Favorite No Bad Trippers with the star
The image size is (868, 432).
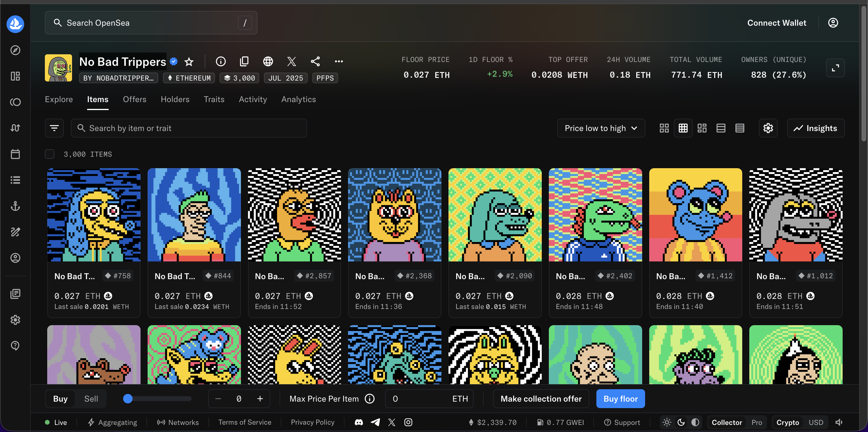(x=189, y=62)
